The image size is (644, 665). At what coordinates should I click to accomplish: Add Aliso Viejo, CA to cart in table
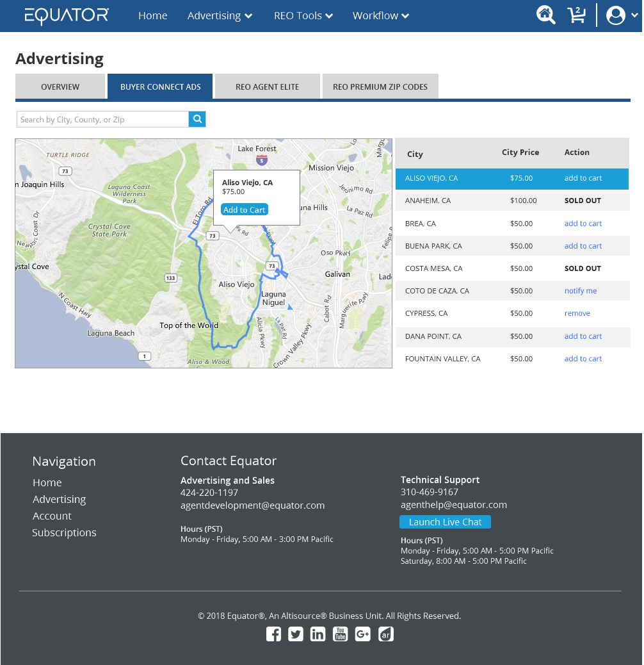(583, 178)
